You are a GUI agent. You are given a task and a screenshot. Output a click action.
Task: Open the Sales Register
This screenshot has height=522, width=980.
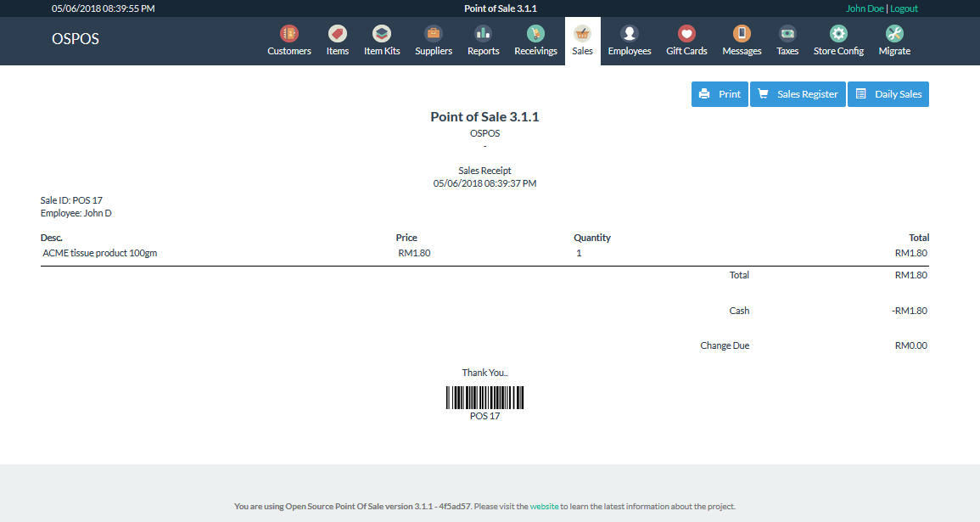pyautogui.click(x=797, y=93)
